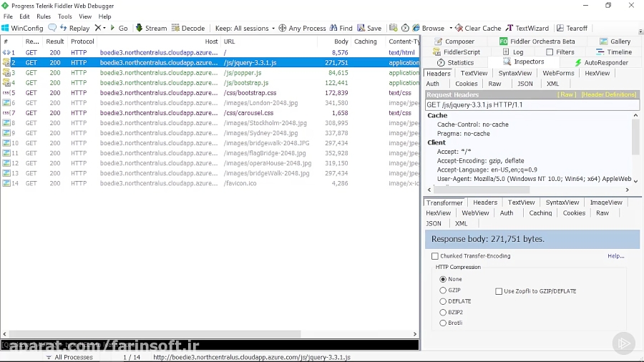The width and height of the screenshot is (644, 362).
Task: Open the Gallery tab
Action: [x=615, y=41]
